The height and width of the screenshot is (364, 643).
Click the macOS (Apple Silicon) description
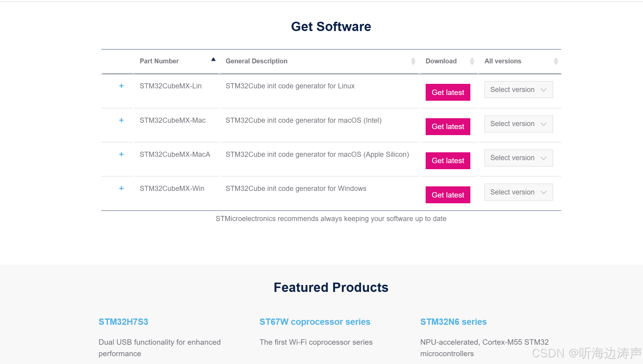click(x=317, y=154)
